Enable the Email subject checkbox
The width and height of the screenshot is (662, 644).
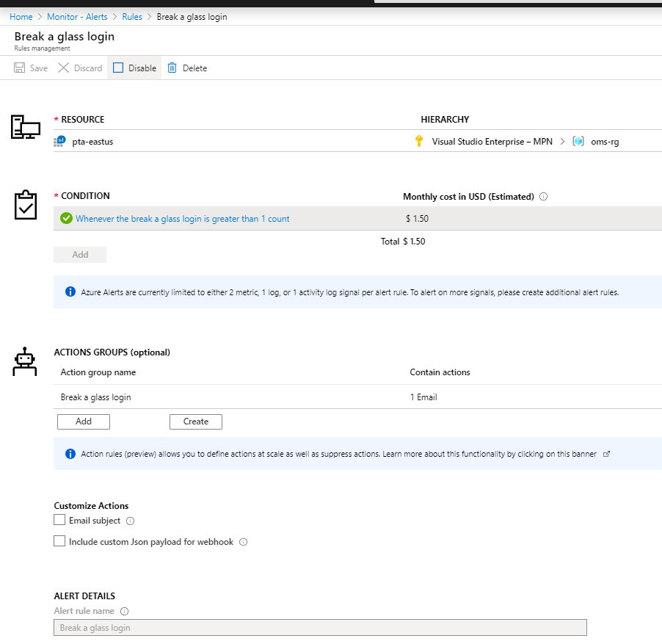click(59, 520)
